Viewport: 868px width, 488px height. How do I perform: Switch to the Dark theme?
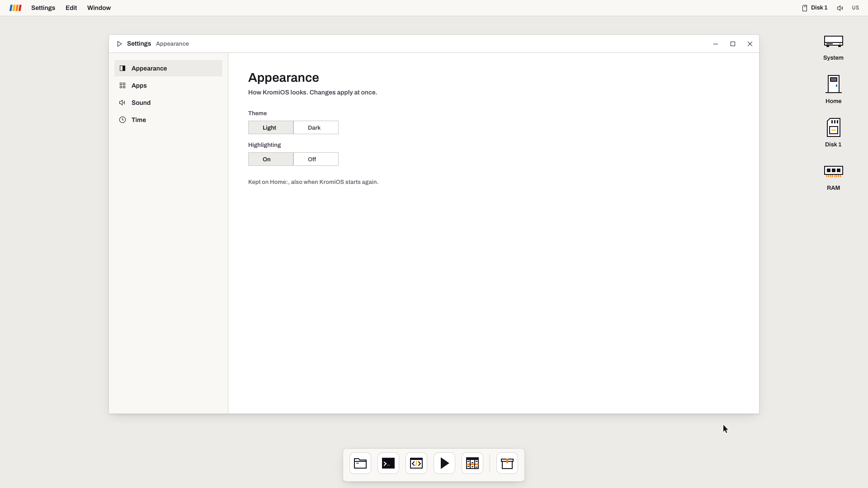316,127
